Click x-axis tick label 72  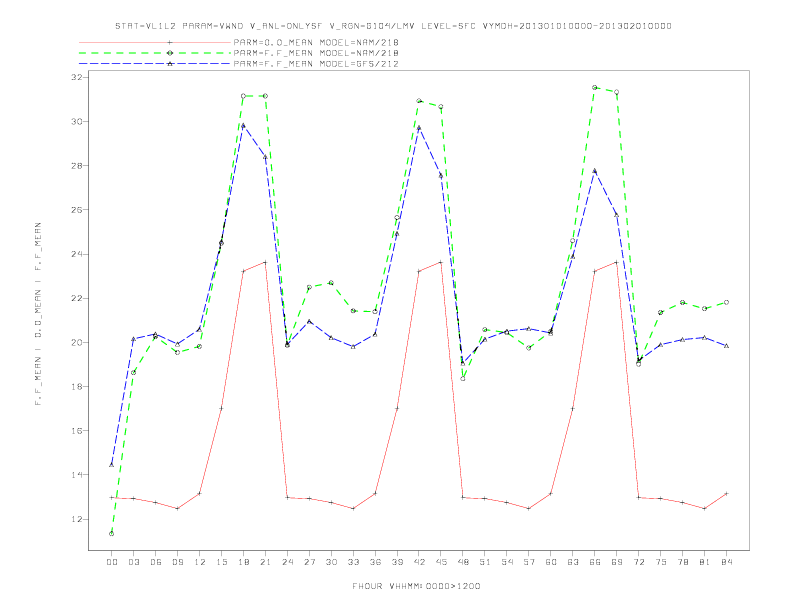638,562
